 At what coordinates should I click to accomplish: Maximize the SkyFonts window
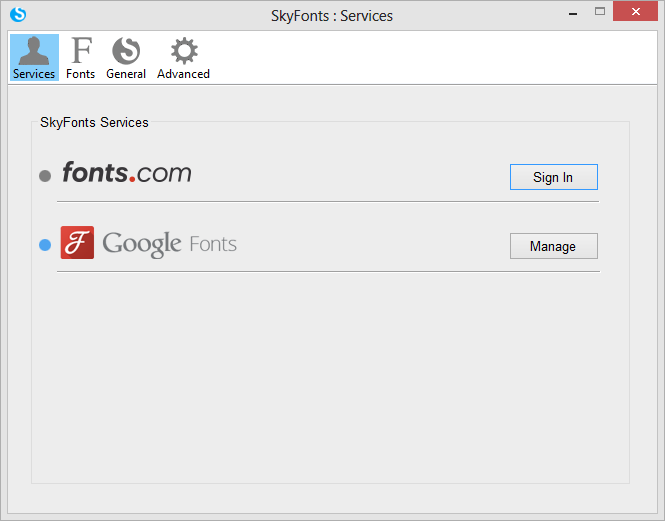click(600, 12)
